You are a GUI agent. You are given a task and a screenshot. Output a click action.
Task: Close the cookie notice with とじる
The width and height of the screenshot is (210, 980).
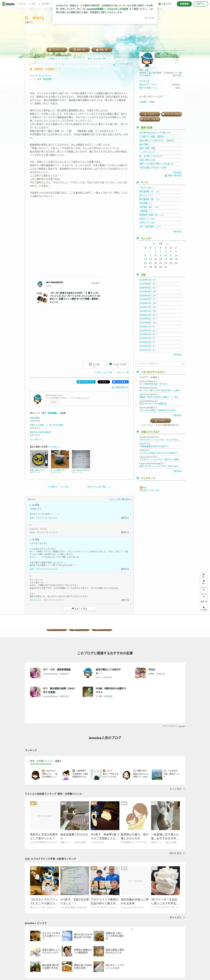(x=149, y=18)
